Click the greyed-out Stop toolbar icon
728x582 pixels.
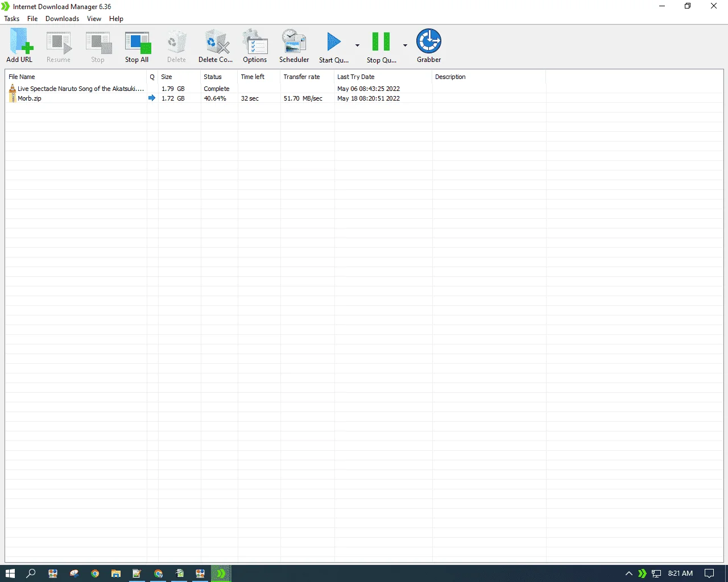(98, 45)
